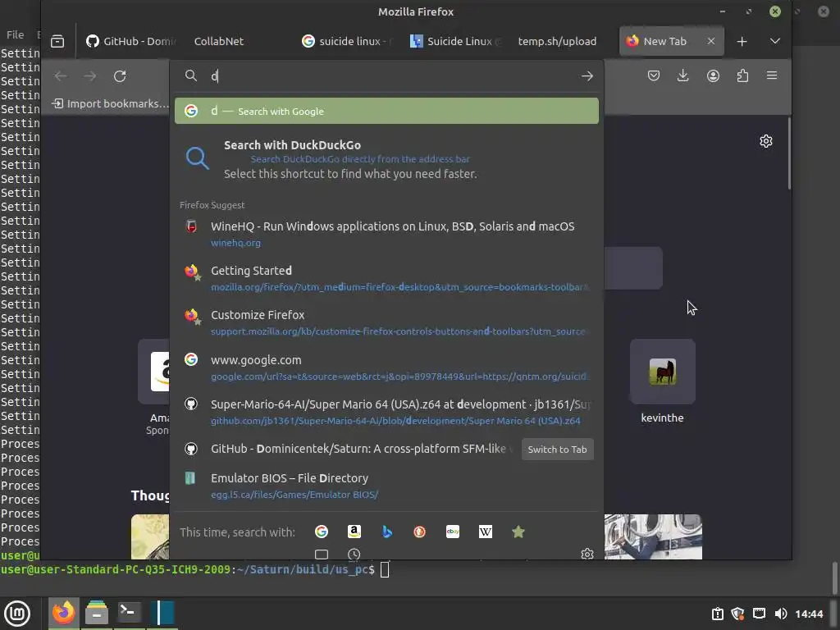Click the Go arrow in address bar

587,76
